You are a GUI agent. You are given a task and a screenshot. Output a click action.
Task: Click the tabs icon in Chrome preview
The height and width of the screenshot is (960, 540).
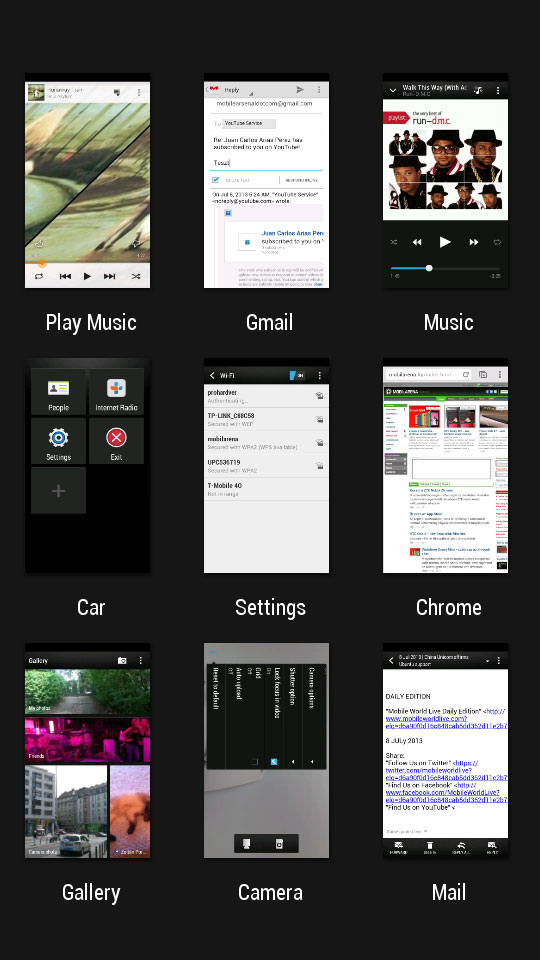pos(483,374)
